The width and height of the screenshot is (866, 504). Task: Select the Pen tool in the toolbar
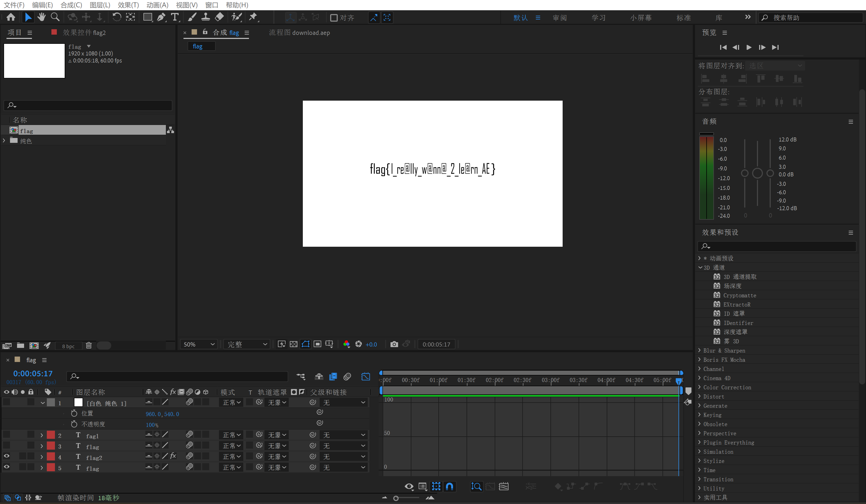161,17
